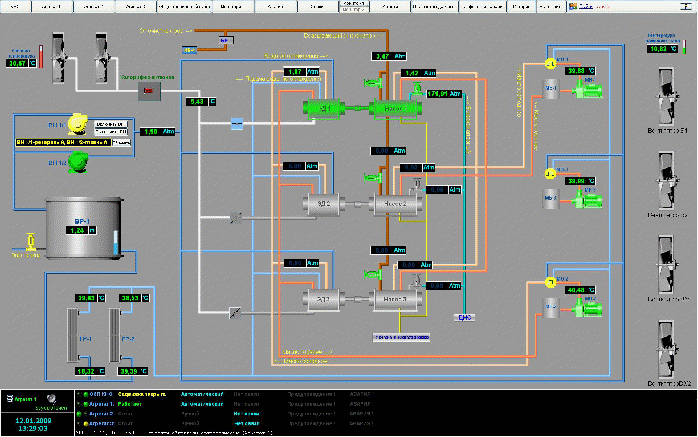Viewport: 698px width, 437px height.
Task: Click the upper white button beside the ВН-1 pump
Action: click(111, 124)
